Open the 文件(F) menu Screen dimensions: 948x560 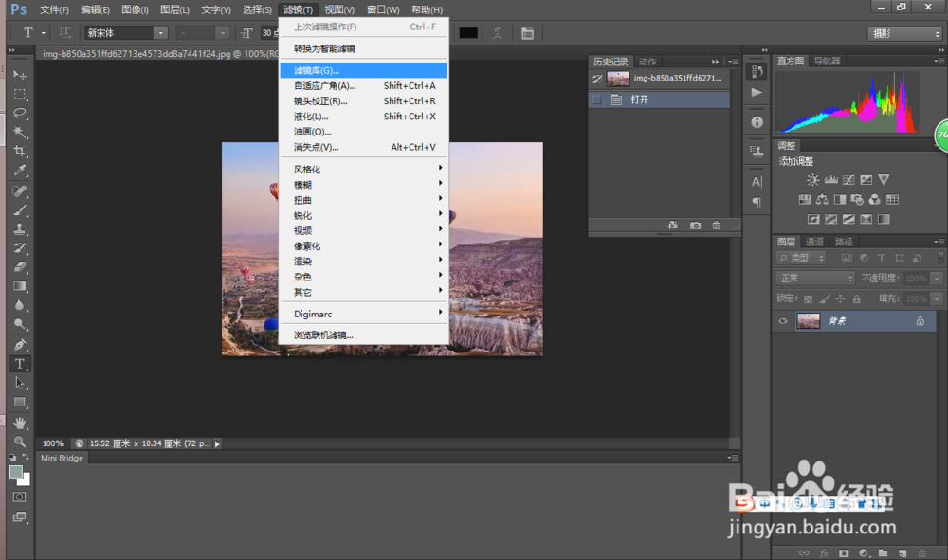tap(54, 9)
